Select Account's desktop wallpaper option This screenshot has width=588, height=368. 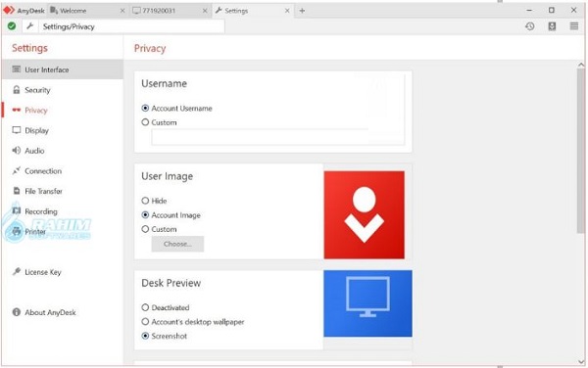coord(145,322)
